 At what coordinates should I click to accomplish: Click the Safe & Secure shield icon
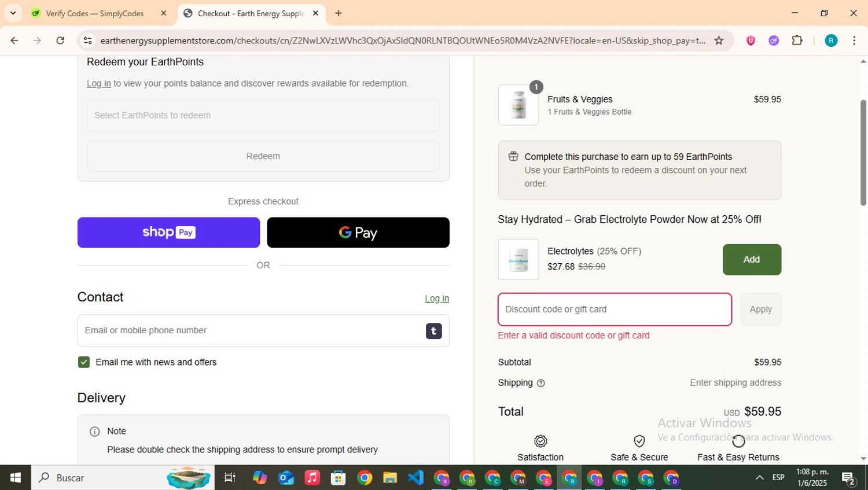[x=639, y=441]
